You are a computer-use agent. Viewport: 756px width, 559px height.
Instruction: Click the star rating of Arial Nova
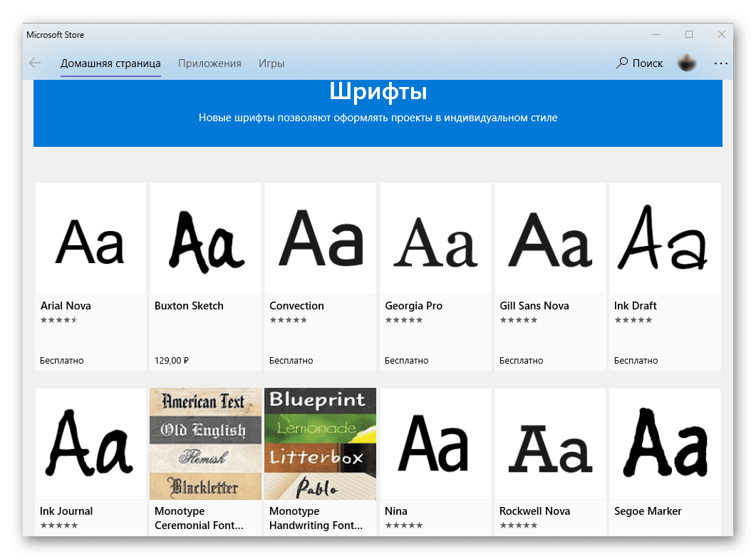pos(59,319)
